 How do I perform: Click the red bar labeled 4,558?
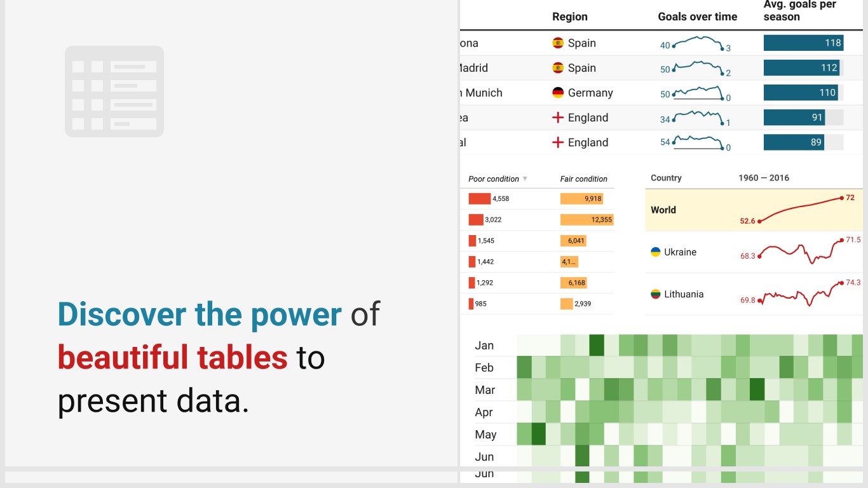pos(479,199)
